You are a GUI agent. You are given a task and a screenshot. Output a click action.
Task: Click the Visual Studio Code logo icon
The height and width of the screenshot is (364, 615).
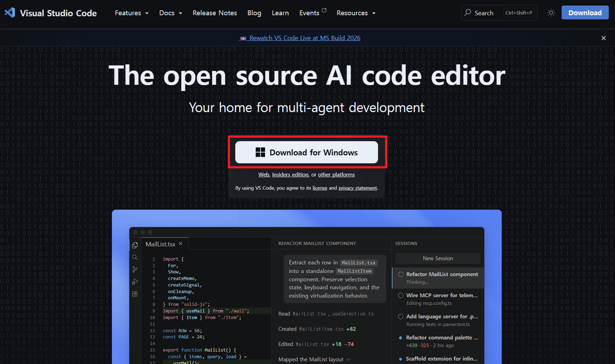point(10,13)
